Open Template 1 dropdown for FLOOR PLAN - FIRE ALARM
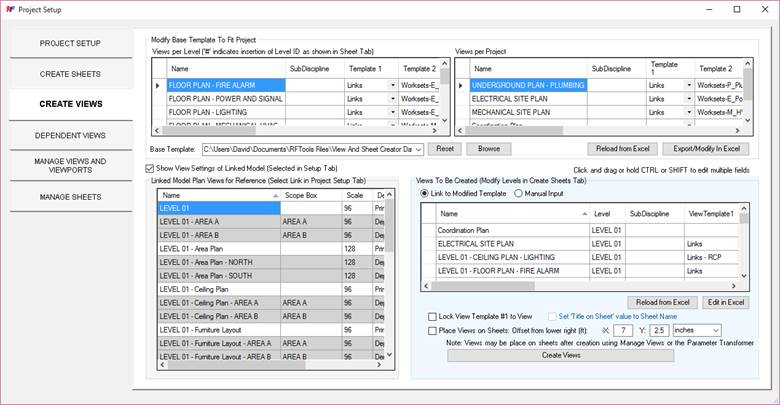Viewport: 780px width, 405px height. [392, 86]
